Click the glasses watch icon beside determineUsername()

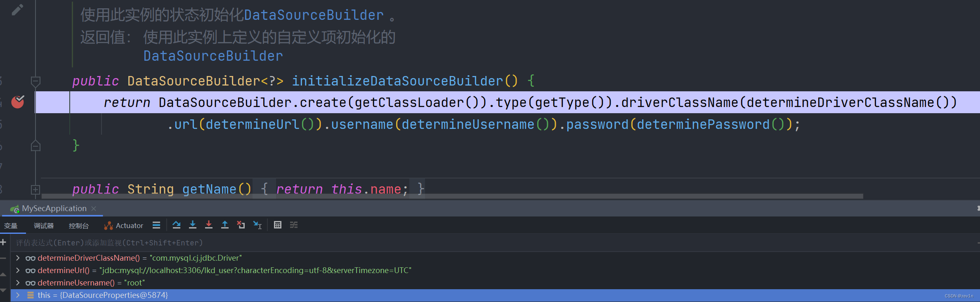pyautogui.click(x=30, y=283)
